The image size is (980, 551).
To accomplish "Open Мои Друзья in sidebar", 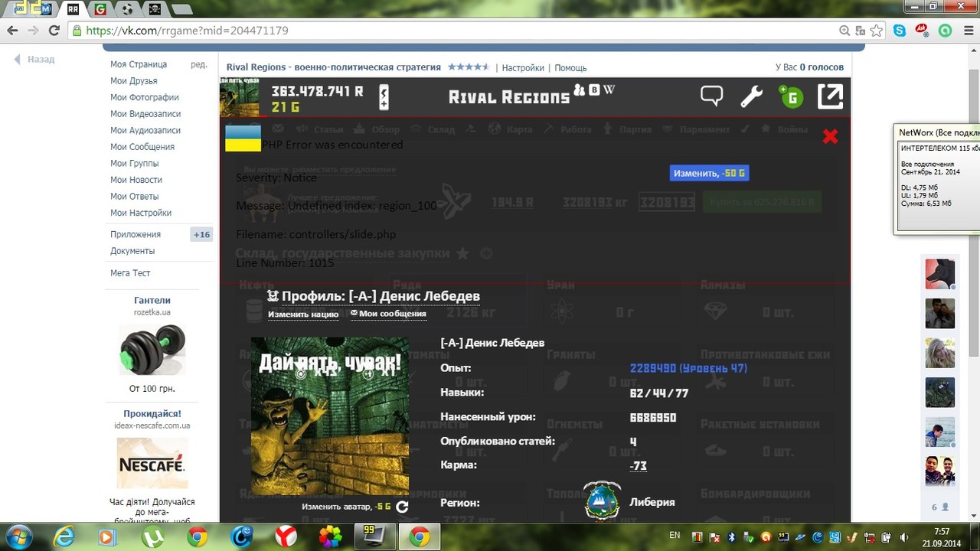I will tap(134, 81).
